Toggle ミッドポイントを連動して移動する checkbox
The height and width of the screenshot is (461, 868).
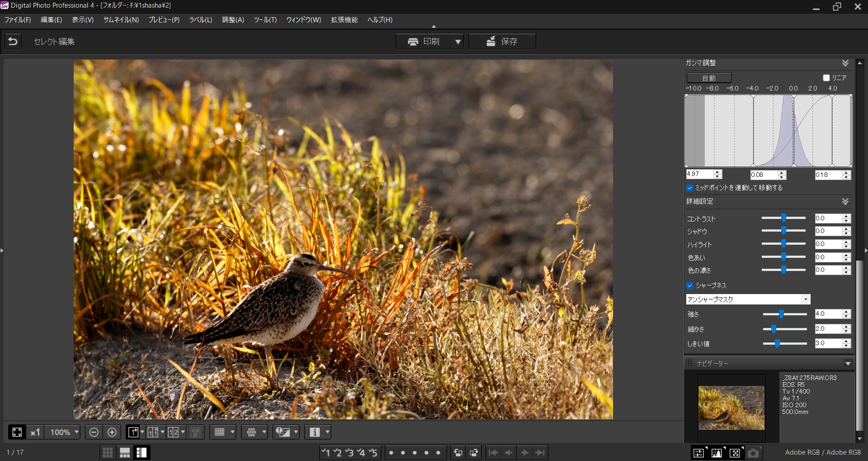(x=690, y=188)
